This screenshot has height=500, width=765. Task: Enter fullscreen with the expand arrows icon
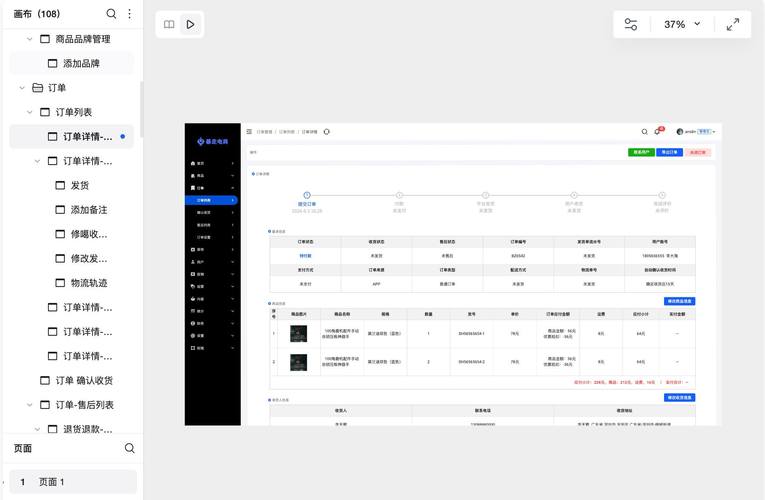733,24
